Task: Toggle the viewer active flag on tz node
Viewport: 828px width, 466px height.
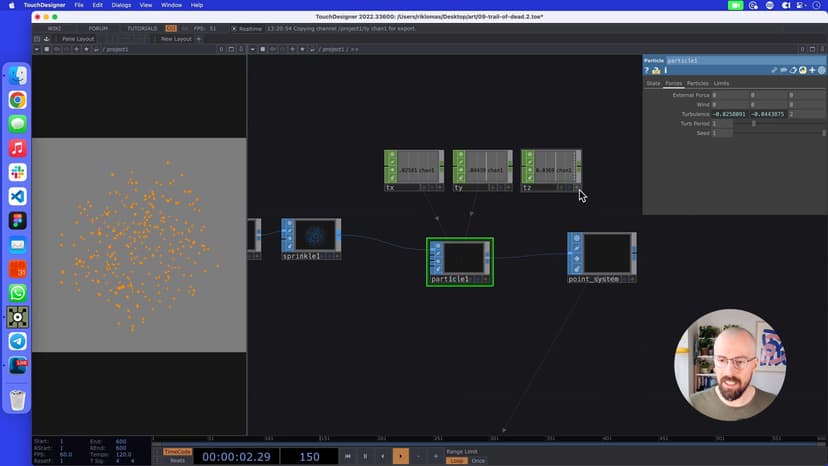Action: point(577,187)
